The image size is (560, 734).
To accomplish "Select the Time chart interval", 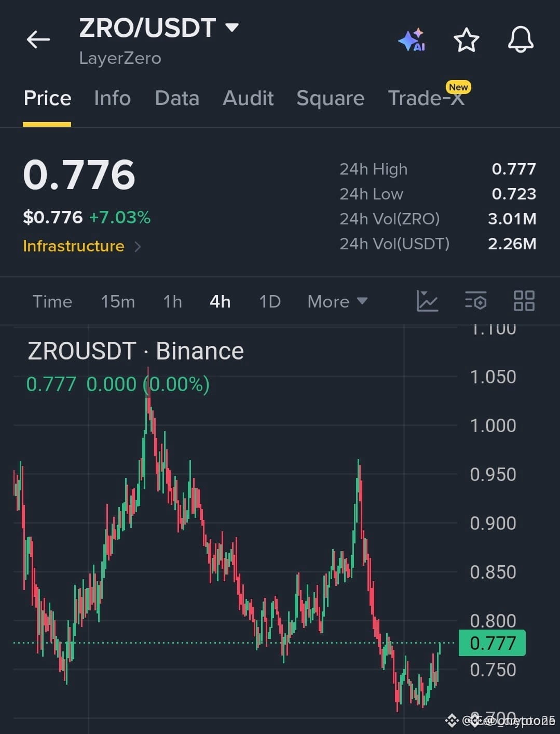I will click(x=52, y=301).
